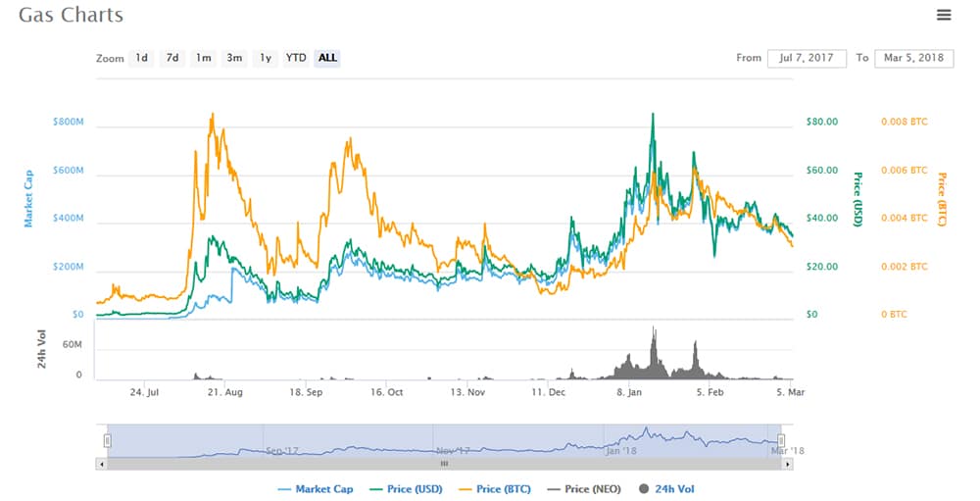980x501 pixels.
Task: Open the chart context hamburger menu
Action: coord(944,15)
